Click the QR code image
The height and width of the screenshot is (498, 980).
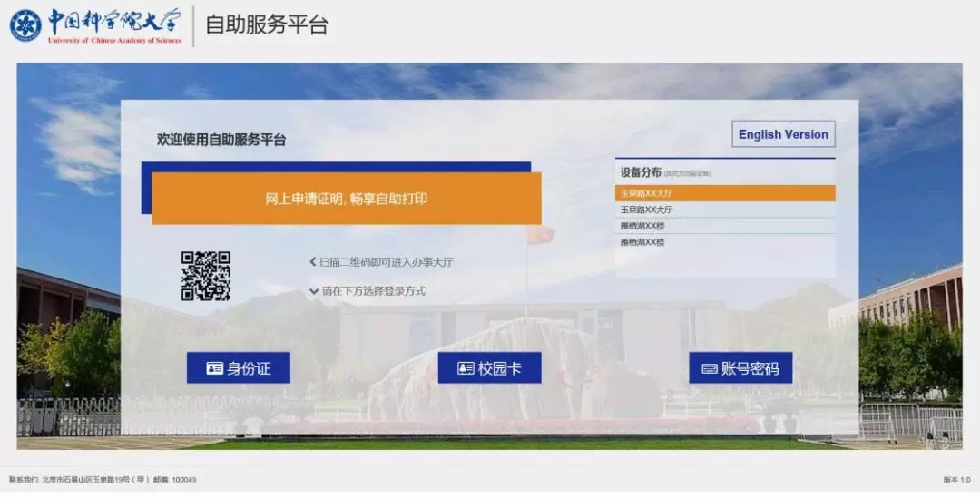(205, 276)
